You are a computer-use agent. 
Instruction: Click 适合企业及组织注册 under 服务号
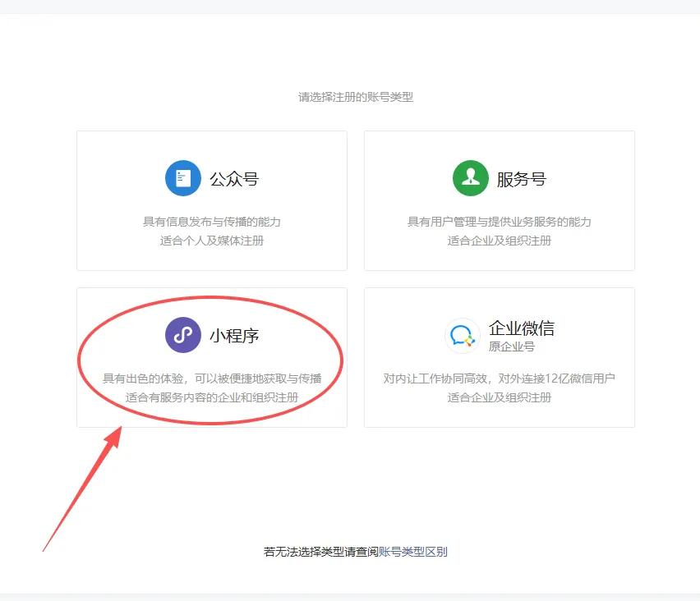click(x=499, y=241)
